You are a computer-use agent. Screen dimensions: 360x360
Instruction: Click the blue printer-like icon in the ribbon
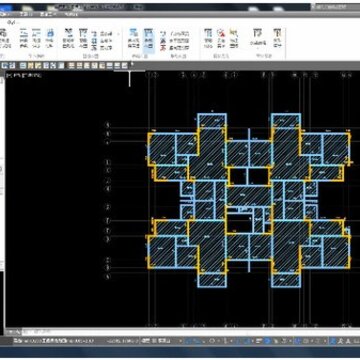click(x=50, y=33)
